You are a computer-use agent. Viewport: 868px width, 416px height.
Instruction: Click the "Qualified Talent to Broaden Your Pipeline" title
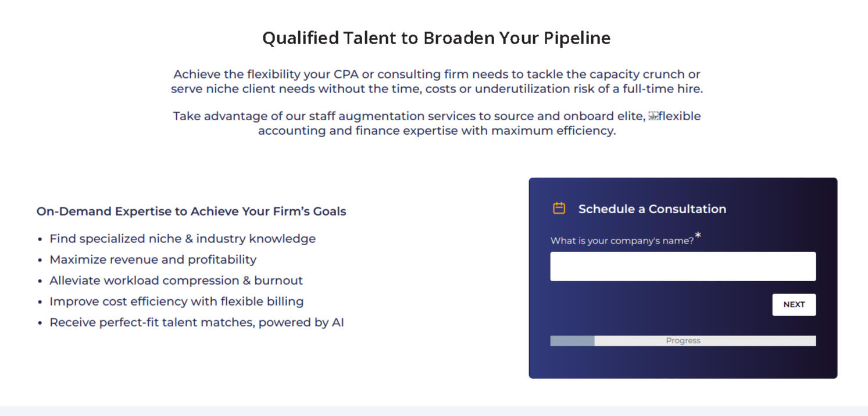click(x=436, y=38)
